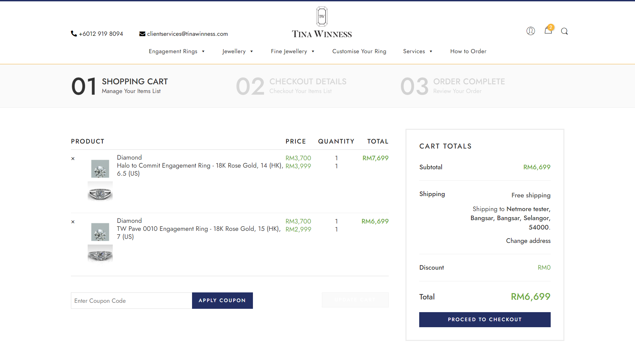Go to Customise Your Ring page
Image resolution: width=635 pixels, height=364 pixels.
click(x=359, y=51)
